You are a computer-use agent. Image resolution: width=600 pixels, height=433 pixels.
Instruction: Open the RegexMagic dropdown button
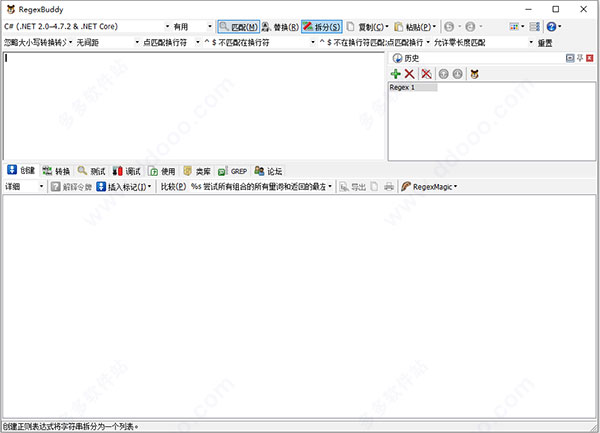[x=429, y=187]
